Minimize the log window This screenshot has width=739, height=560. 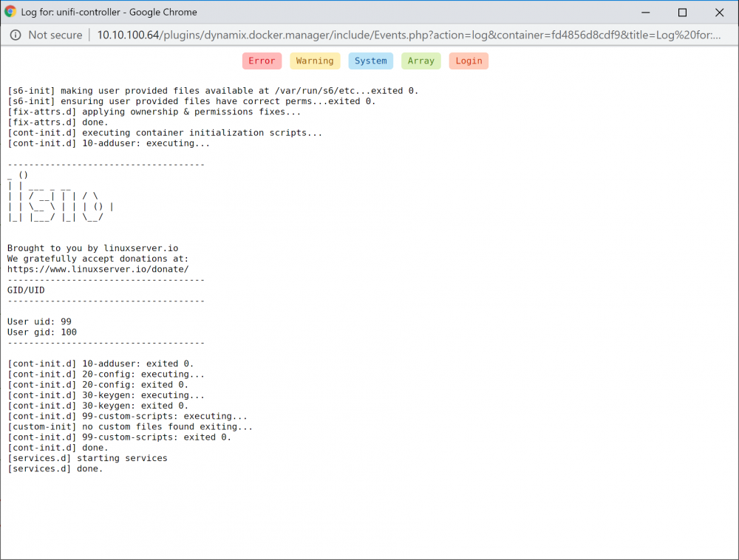[646, 13]
